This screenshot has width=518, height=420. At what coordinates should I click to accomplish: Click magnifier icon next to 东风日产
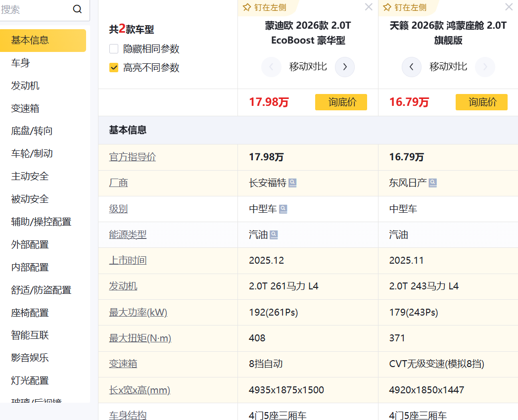pyautogui.click(x=433, y=183)
